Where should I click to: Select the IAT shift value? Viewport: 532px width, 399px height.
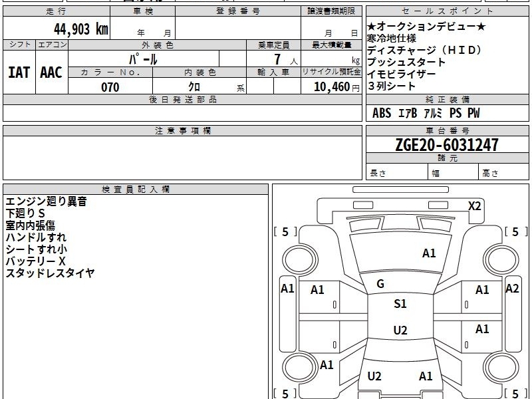coord(19,72)
